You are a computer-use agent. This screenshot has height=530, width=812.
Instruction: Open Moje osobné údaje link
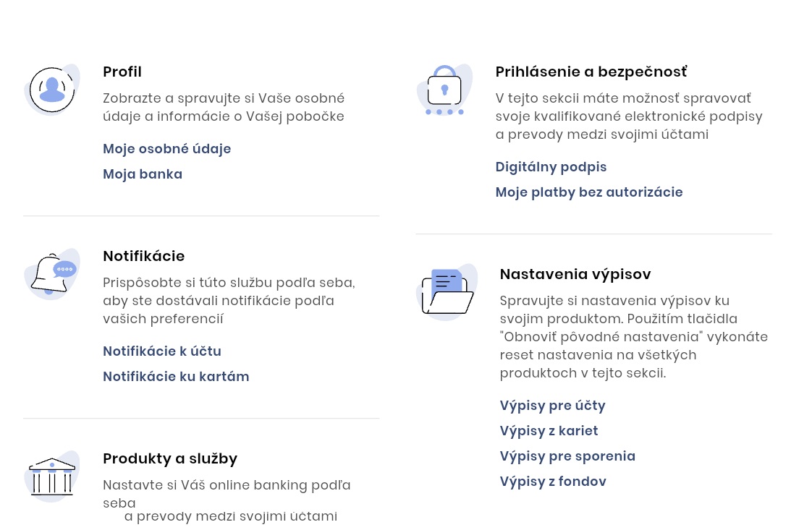click(x=166, y=149)
